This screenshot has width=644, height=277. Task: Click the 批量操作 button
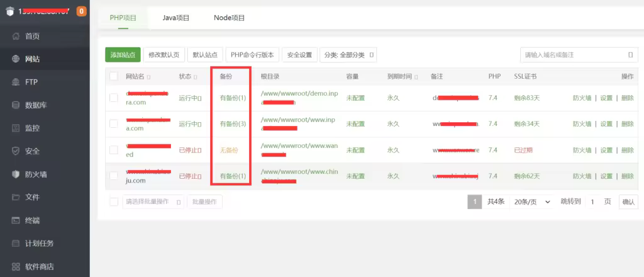(204, 202)
